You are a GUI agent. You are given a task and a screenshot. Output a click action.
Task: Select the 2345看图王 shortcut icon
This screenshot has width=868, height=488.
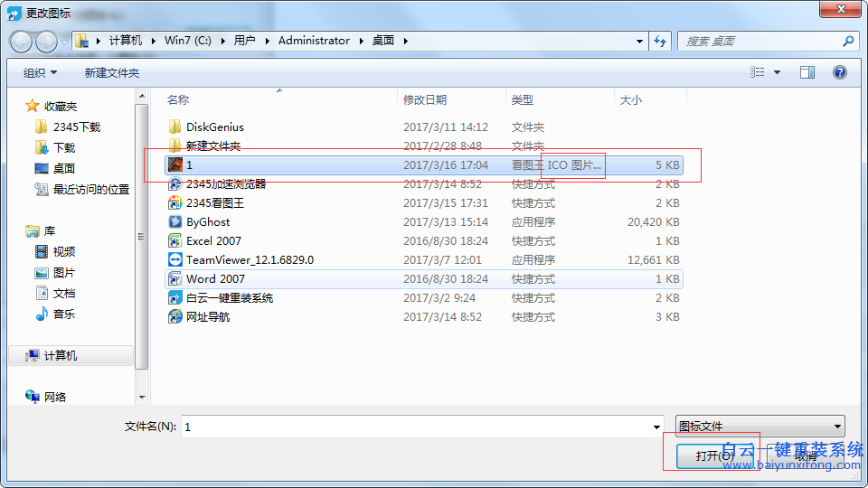(175, 203)
